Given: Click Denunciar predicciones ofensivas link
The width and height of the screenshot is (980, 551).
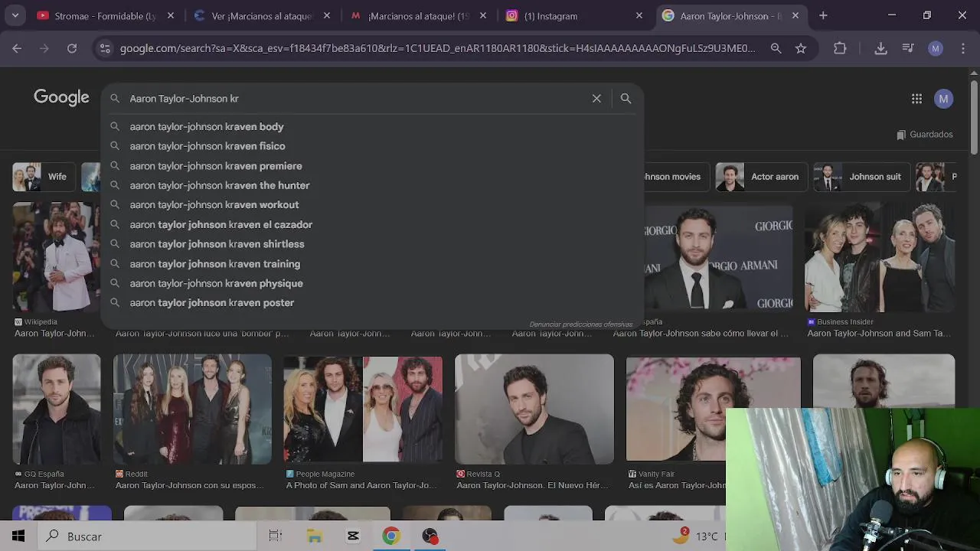Looking at the screenshot, I should (581, 324).
